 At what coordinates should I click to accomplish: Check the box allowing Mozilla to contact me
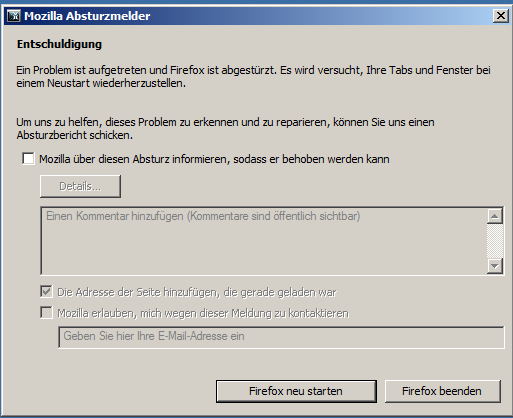[x=46, y=313]
